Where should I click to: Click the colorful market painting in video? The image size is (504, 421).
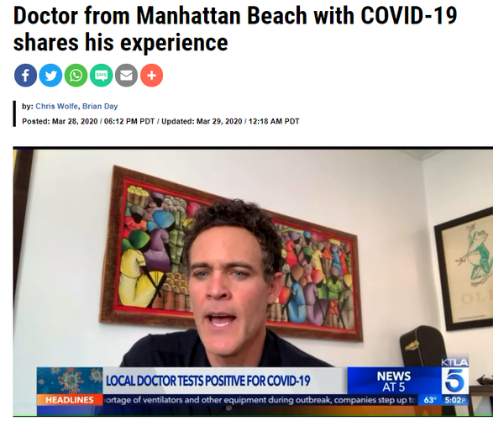pyautogui.click(x=230, y=251)
